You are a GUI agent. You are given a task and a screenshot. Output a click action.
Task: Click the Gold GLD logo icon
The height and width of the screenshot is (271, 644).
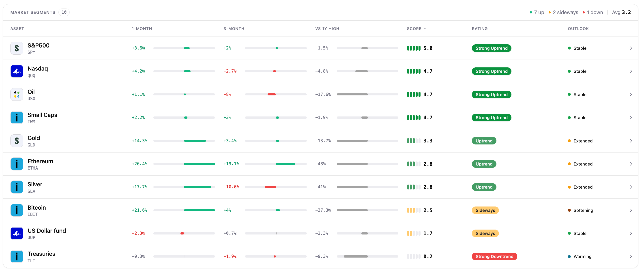coord(17,141)
